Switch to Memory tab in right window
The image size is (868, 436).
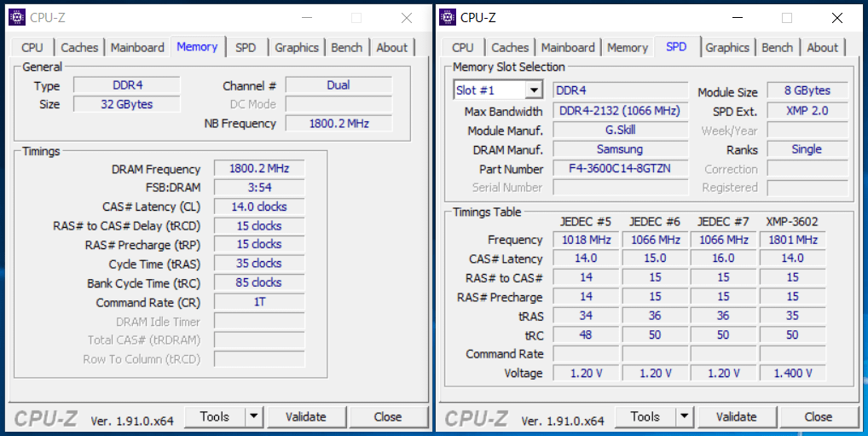click(628, 48)
